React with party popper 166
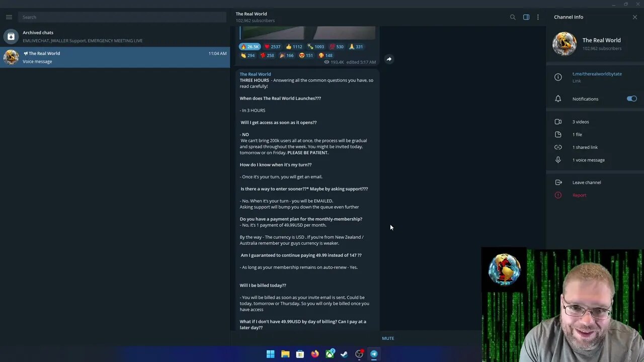This screenshot has height=362, width=644. [286, 56]
